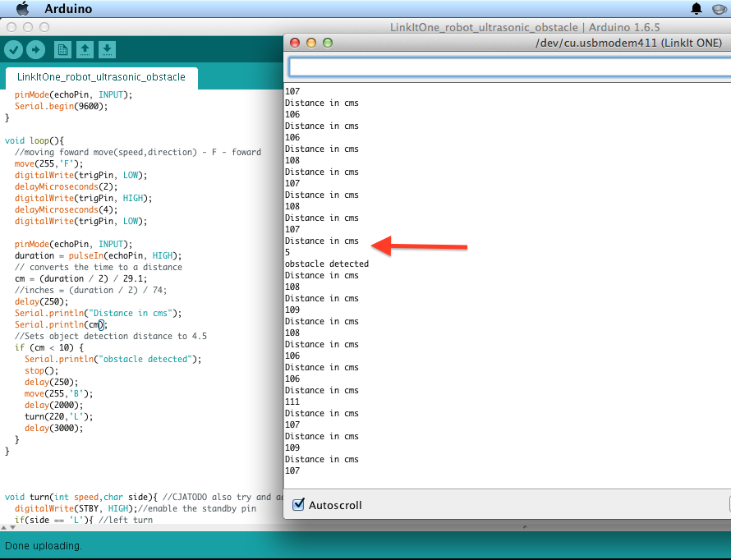The height and width of the screenshot is (560, 731).
Task: Click the console expand arrows at editor bottom
Action: (x=8, y=527)
